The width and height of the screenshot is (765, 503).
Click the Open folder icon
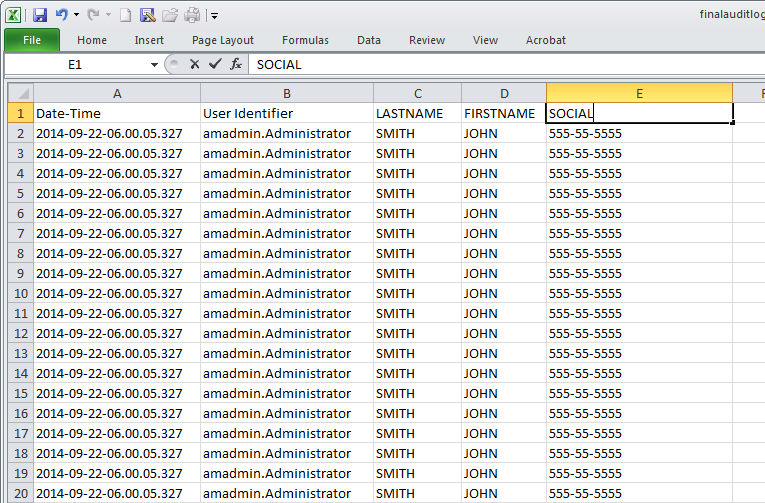pyautogui.click(x=170, y=16)
